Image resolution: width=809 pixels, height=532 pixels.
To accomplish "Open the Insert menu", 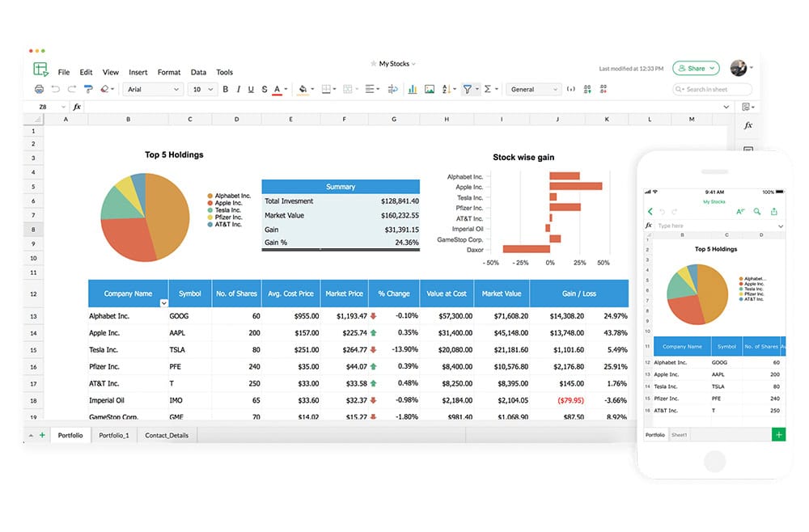I will tap(138, 72).
